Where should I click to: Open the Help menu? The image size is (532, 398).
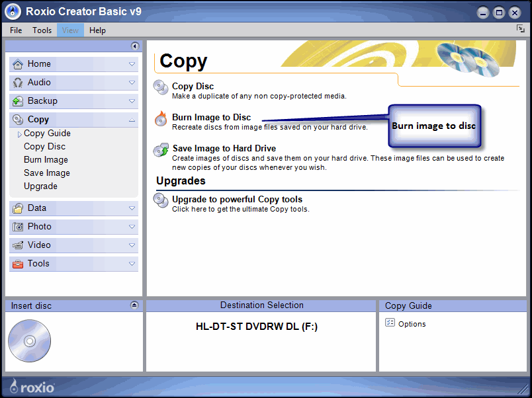pos(98,30)
